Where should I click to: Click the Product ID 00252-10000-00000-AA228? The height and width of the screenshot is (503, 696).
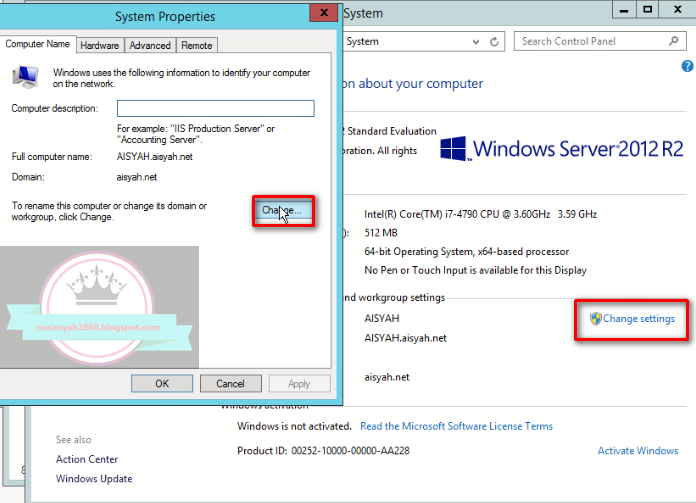click(x=351, y=451)
